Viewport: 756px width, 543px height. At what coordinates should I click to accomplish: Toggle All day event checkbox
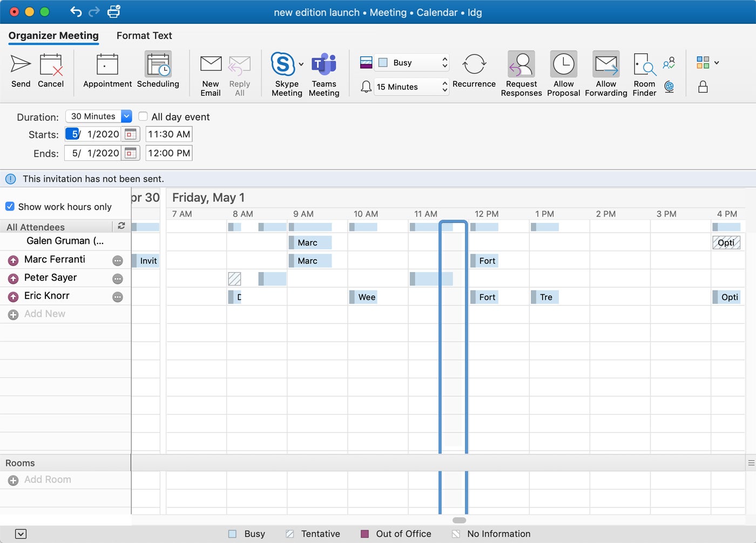[x=143, y=116]
